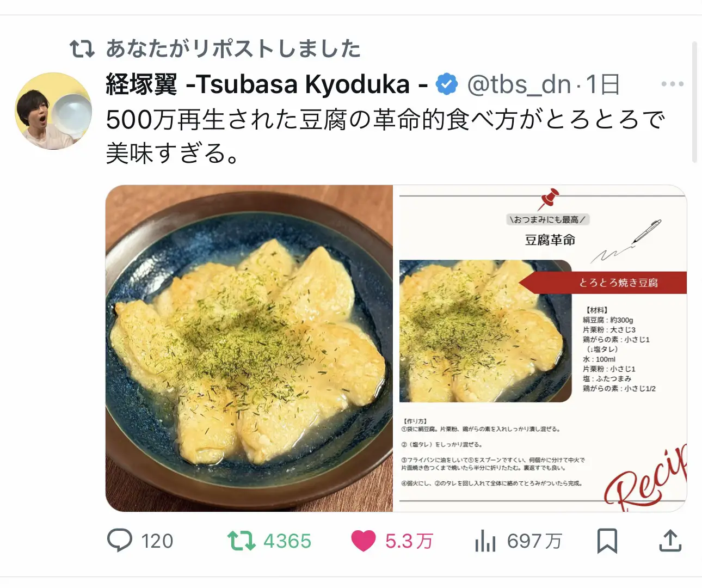Click the blue verified badge
Viewport: 702px width, 588px height.
coord(447,84)
